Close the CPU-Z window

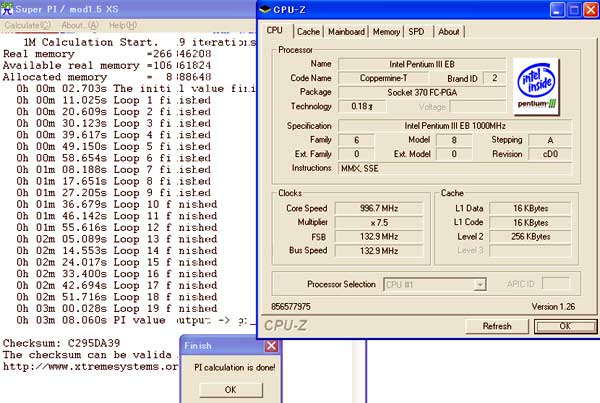(591, 10)
